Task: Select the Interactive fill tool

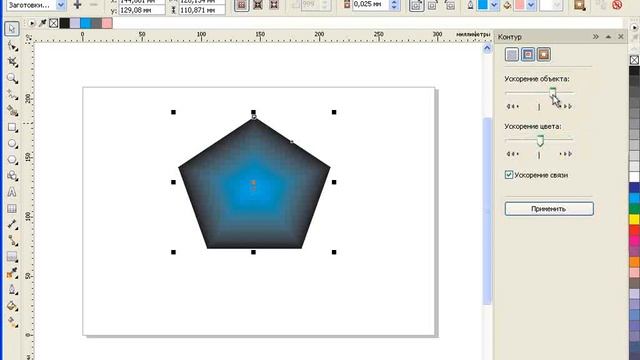Action: tap(12, 322)
